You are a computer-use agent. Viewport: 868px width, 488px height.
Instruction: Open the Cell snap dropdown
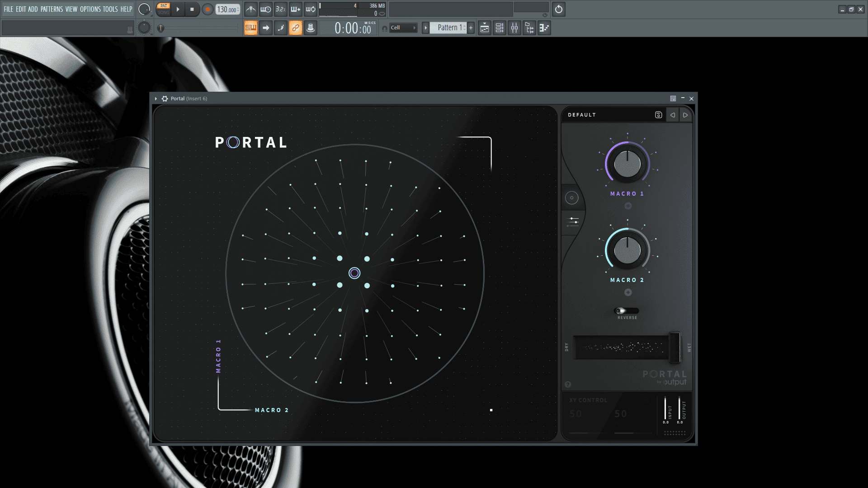(x=403, y=28)
